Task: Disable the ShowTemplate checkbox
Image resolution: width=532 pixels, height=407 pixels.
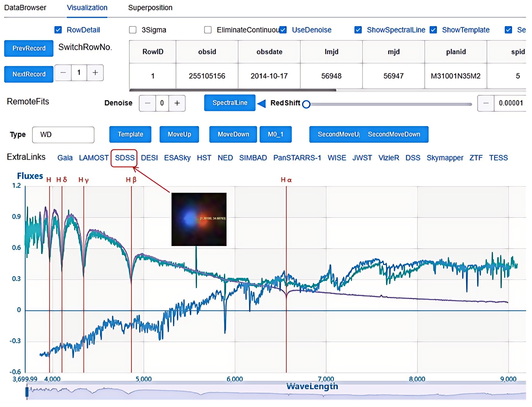Action: 433,30
